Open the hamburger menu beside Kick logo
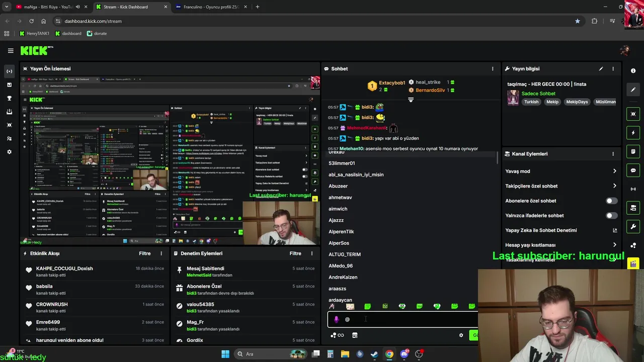 tap(11, 51)
